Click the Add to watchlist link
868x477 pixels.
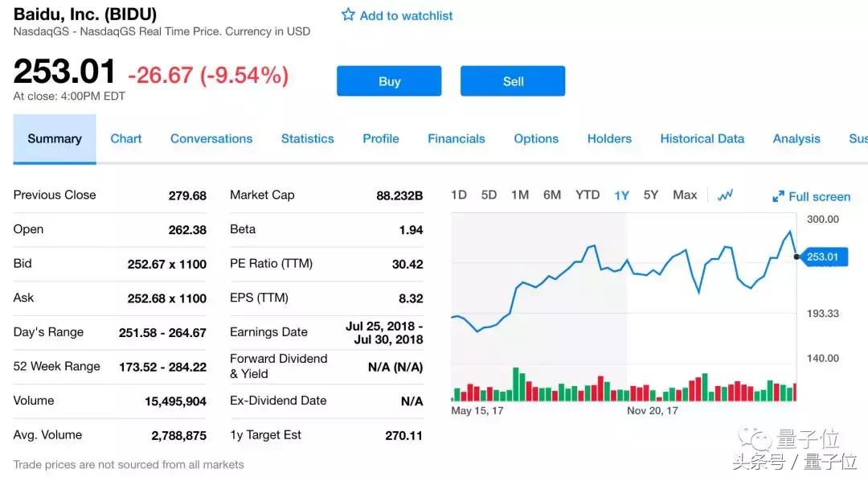coord(406,15)
